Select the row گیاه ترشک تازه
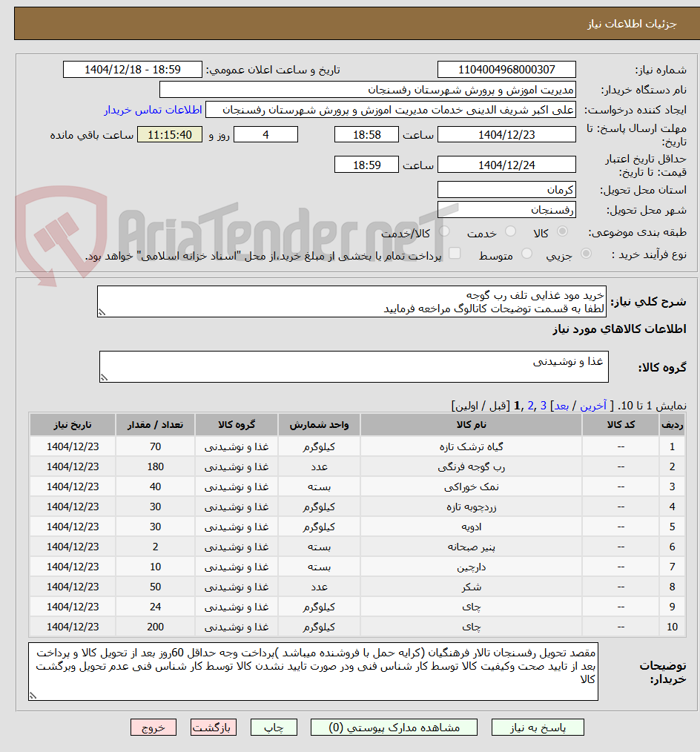This screenshot has height=752, width=700. (x=357, y=446)
